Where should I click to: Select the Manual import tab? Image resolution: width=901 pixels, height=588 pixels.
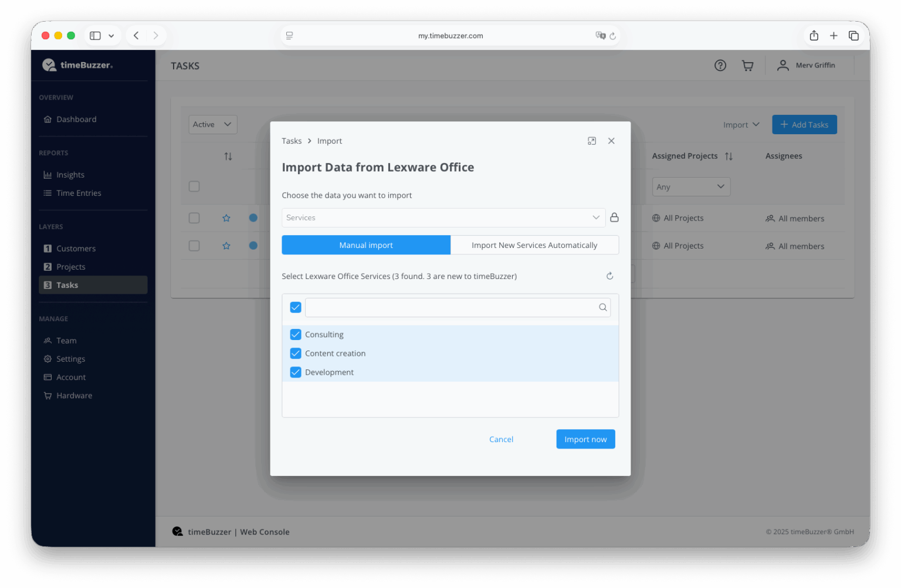coord(366,245)
